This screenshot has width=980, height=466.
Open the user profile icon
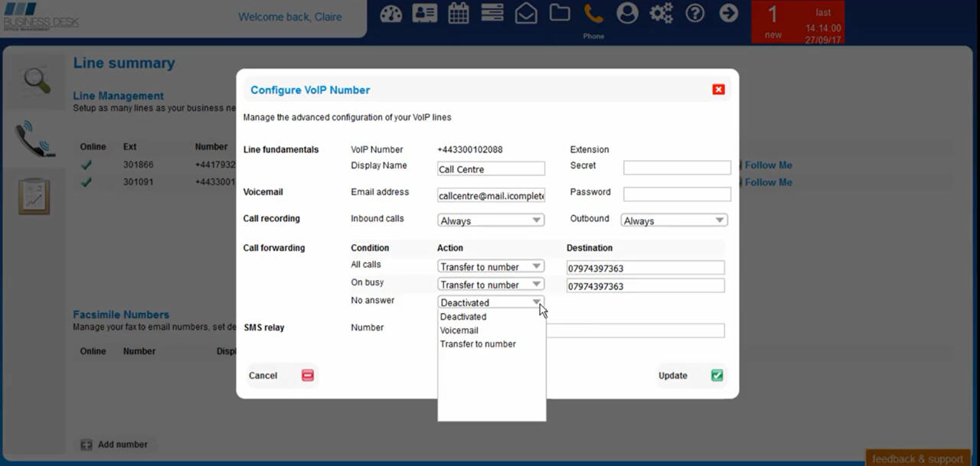627,14
